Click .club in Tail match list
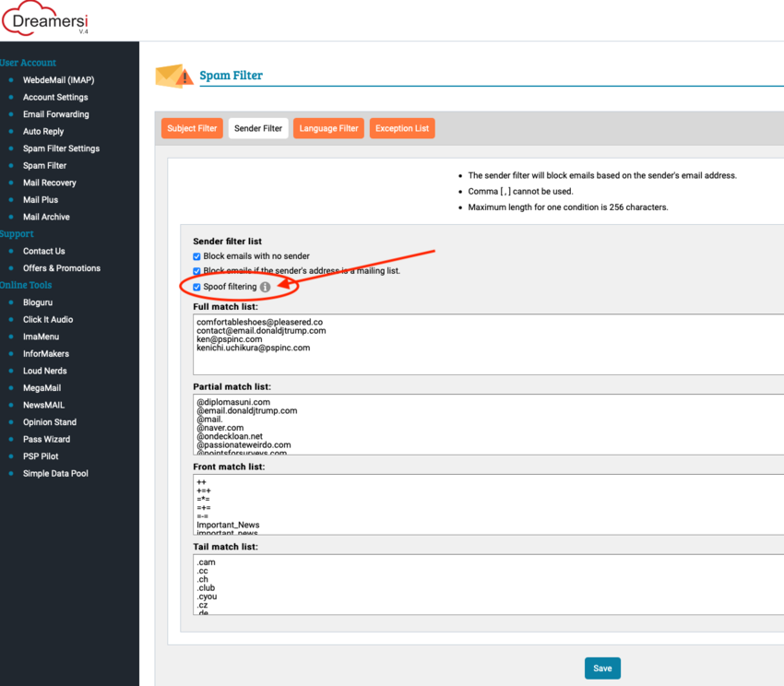784x686 pixels. click(x=206, y=588)
